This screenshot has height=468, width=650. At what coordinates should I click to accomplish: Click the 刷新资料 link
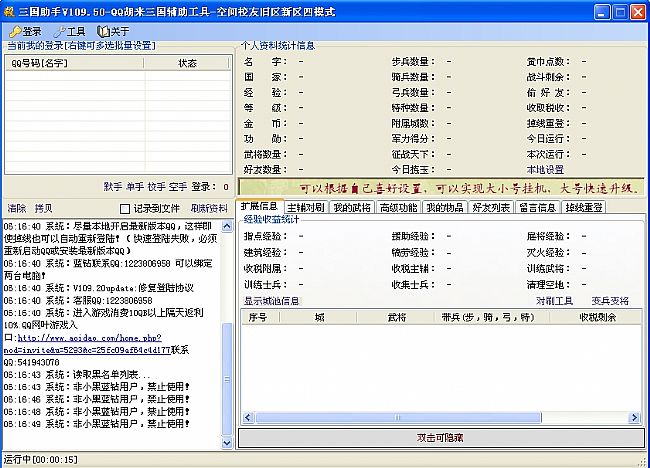click(x=209, y=209)
